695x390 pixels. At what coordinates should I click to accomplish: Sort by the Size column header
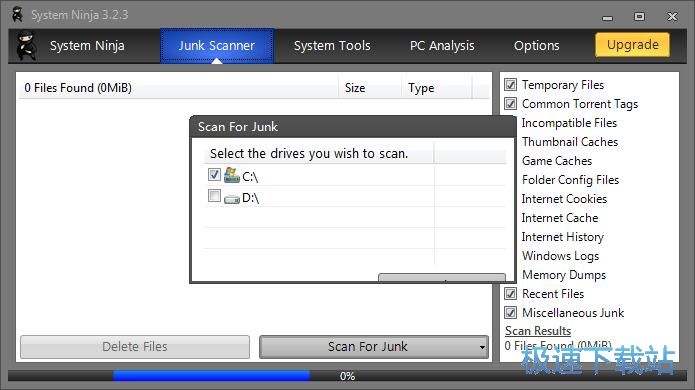click(x=370, y=88)
